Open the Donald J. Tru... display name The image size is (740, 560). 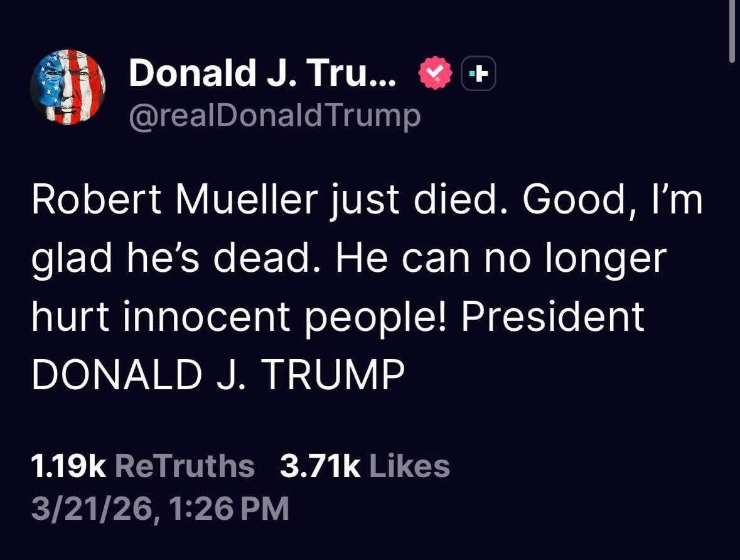pyautogui.click(x=262, y=75)
